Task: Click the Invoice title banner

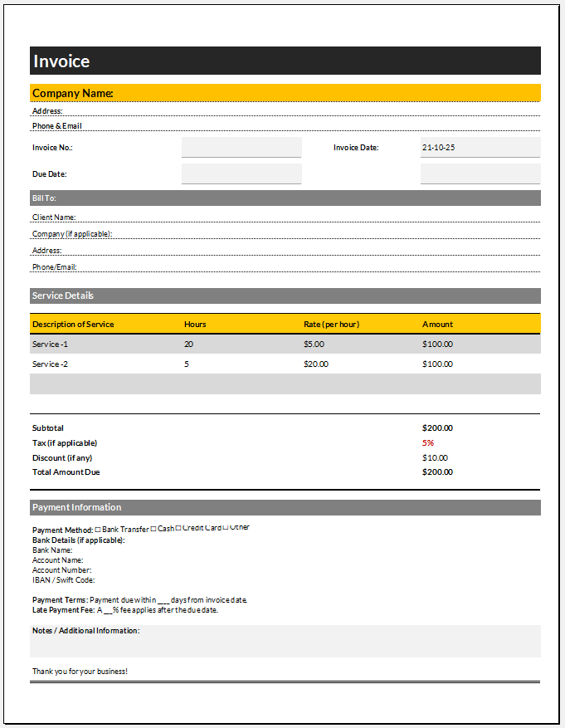Action: click(x=285, y=61)
